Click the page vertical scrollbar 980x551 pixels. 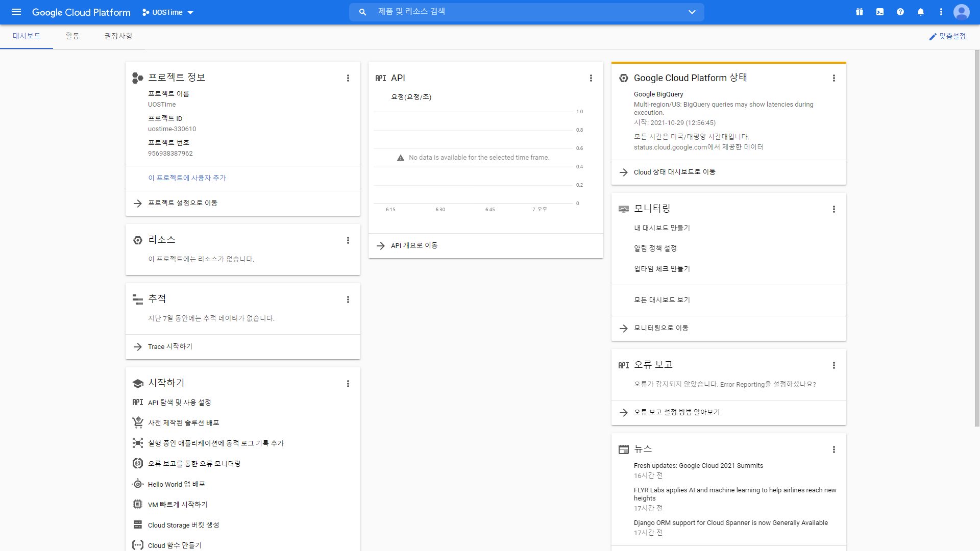[977, 239]
